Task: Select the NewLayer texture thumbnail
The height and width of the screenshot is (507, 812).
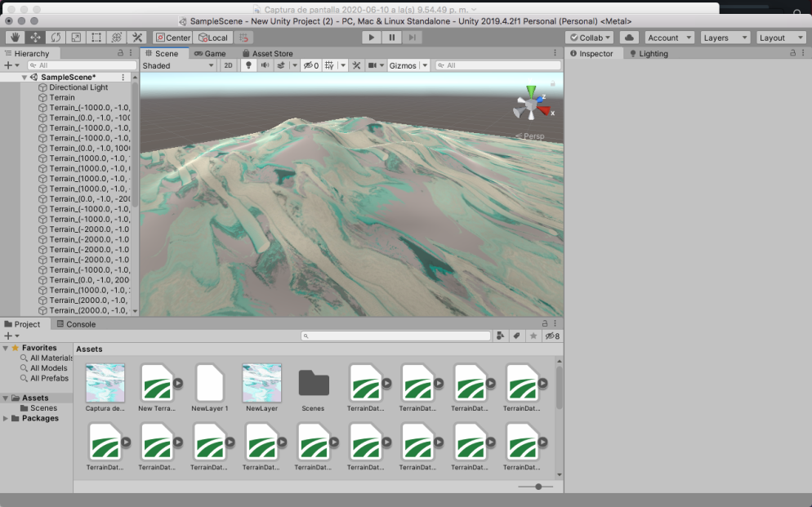Action: point(261,383)
